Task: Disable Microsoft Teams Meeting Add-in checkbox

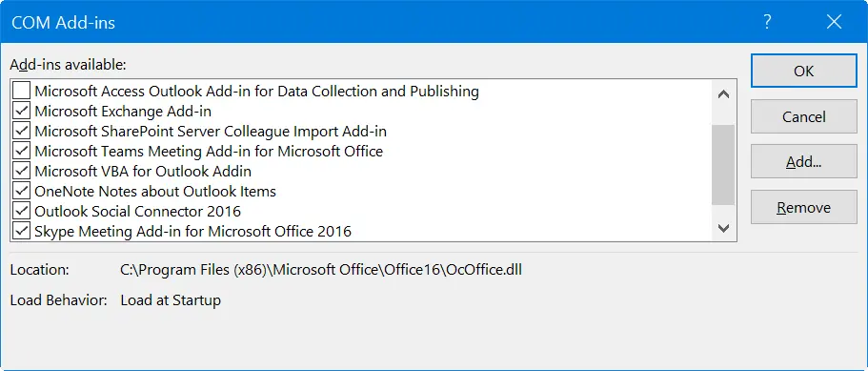Action: tap(22, 152)
